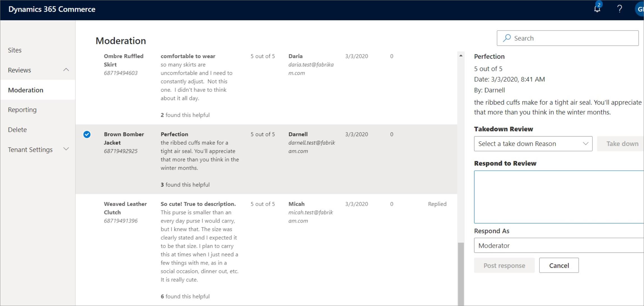Click the Post response button
The height and width of the screenshot is (306, 644).
click(x=504, y=265)
